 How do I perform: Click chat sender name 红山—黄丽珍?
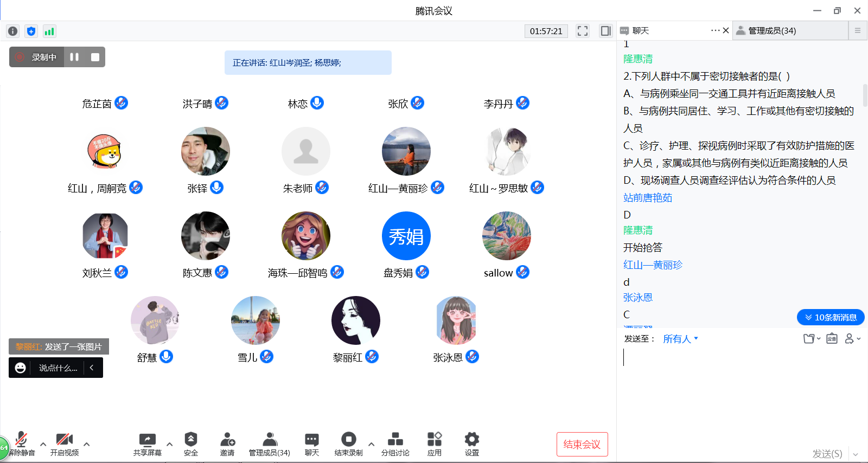tap(653, 265)
